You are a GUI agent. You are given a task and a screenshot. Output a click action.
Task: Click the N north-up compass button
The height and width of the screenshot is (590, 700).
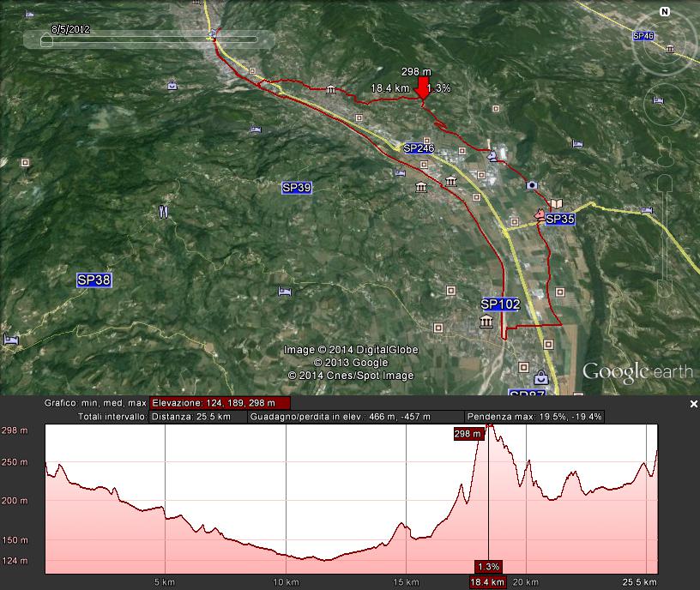664,12
